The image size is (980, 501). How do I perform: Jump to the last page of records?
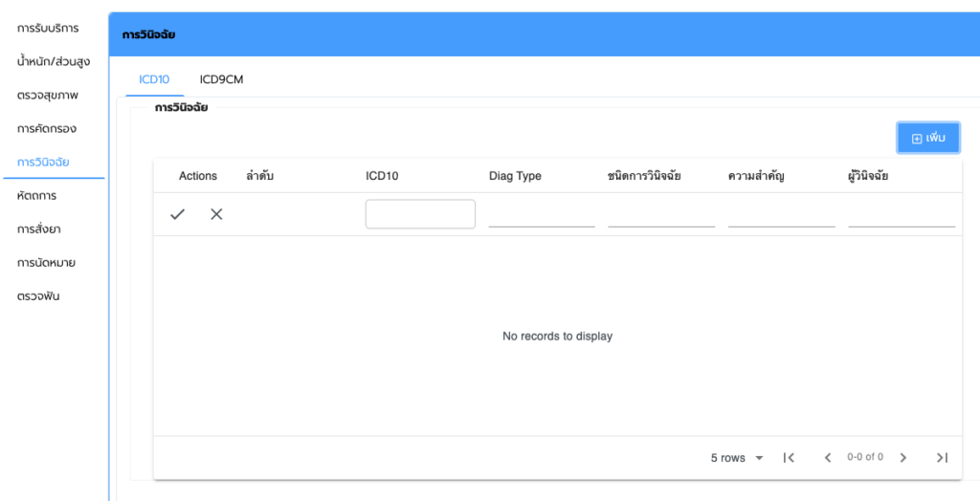[x=942, y=458]
